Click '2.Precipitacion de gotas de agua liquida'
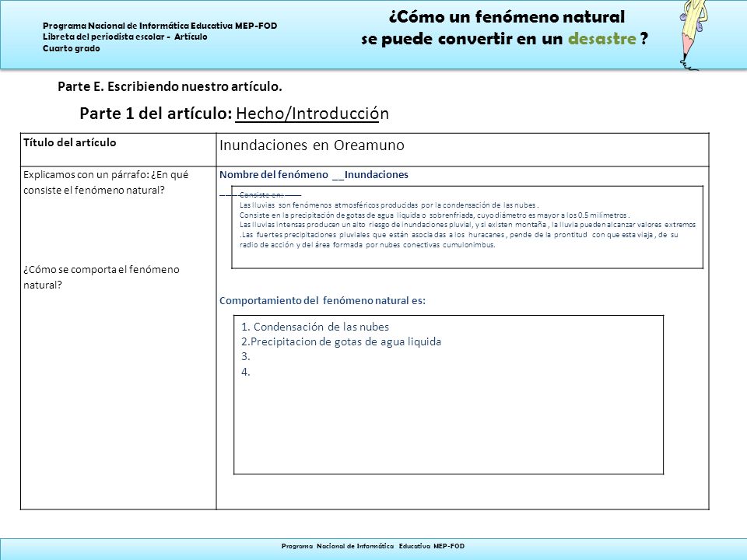The image size is (747, 560). tap(341, 342)
